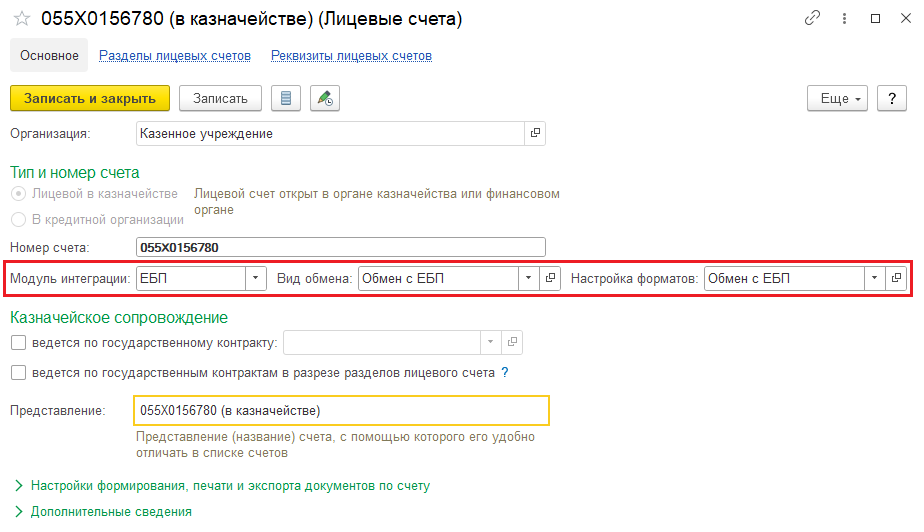The image size is (924, 532).
Task: Copy link to this record
Action: 812,18
